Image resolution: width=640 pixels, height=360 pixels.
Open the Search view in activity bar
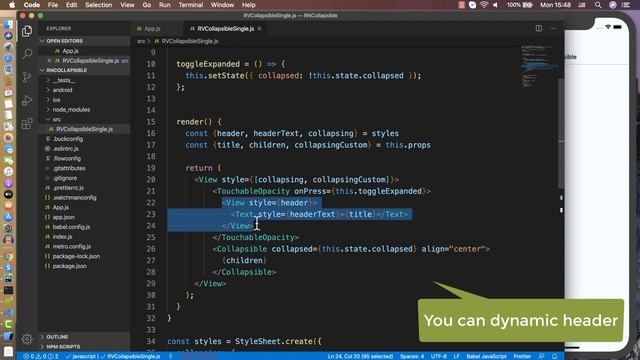click(27, 53)
